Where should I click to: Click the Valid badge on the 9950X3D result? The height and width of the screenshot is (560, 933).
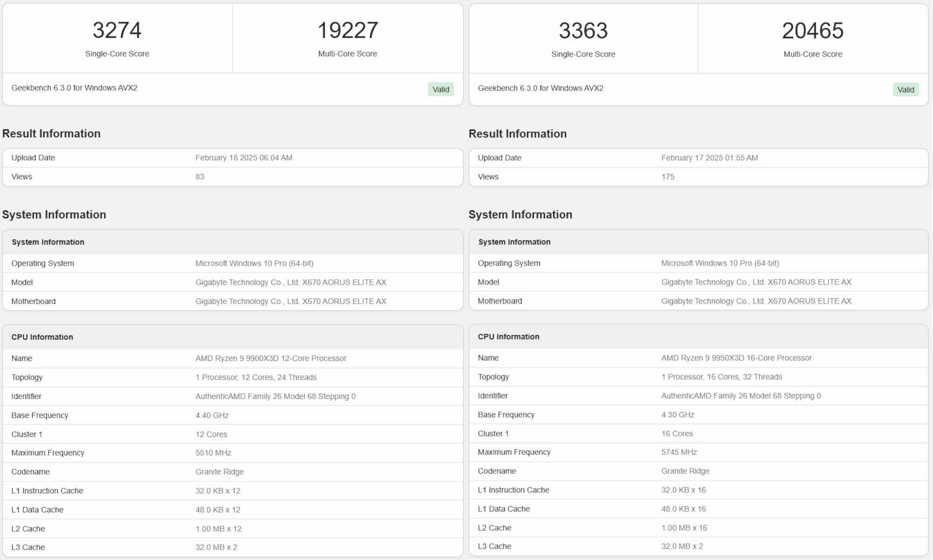905,90
